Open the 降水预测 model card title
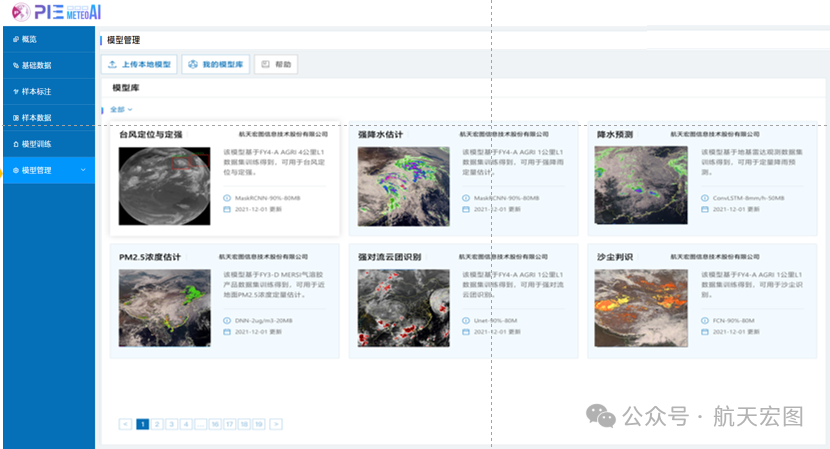The height and width of the screenshot is (449, 830). click(615, 134)
